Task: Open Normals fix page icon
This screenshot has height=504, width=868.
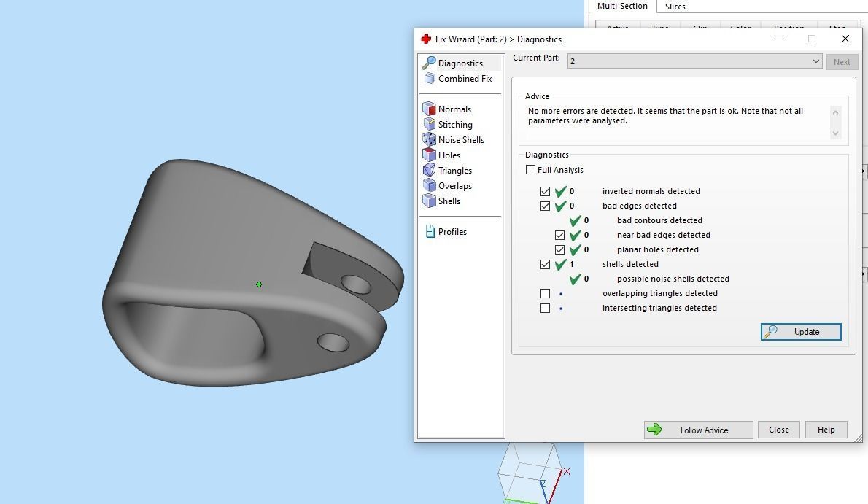Action: [x=429, y=109]
